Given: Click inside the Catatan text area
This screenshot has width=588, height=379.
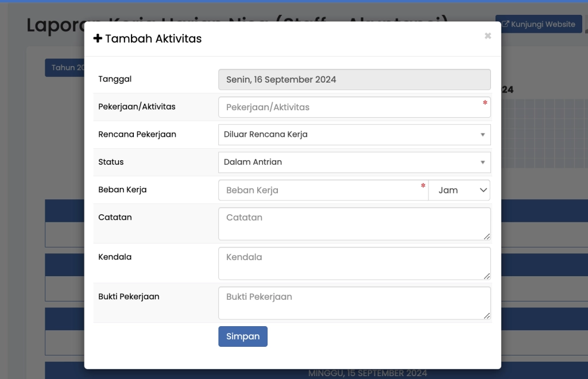Looking at the screenshot, I should (354, 224).
